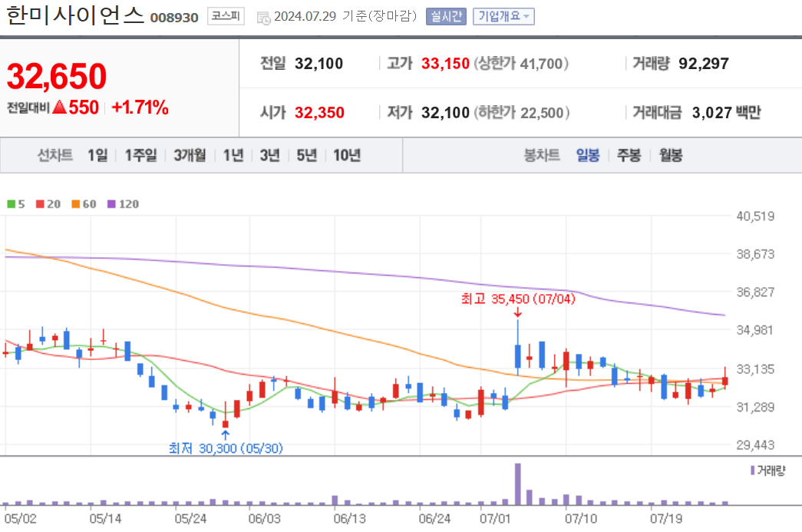802x532 pixels.
Task: Click the 05/14 date axis label
Action: tap(105, 519)
